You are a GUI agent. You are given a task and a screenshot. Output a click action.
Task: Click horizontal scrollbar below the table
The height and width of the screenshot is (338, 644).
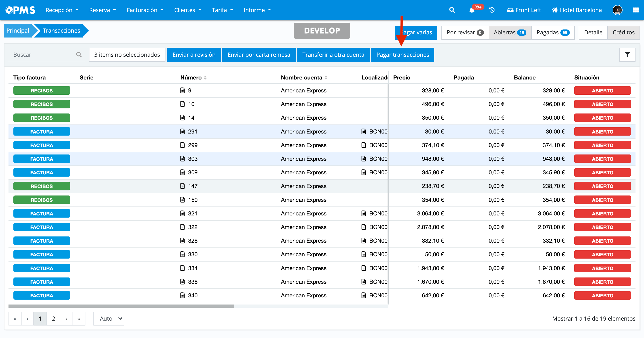point(121,306)
